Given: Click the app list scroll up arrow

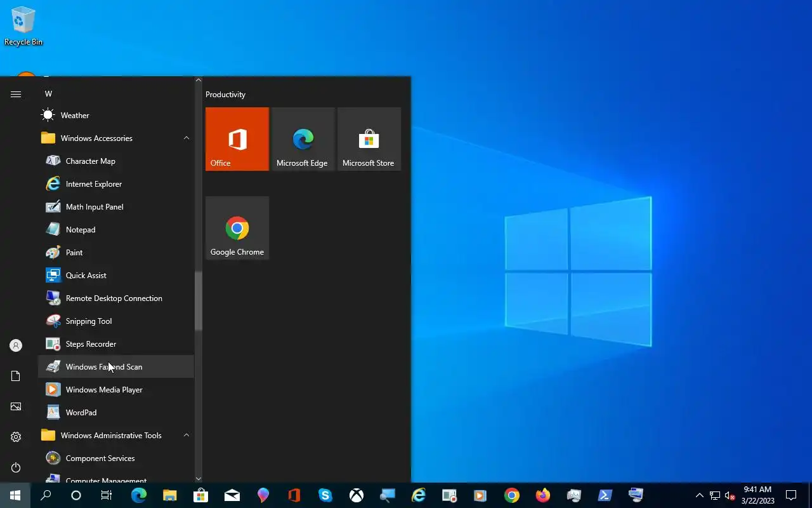Looking at the screenshot, I should 199,80.
